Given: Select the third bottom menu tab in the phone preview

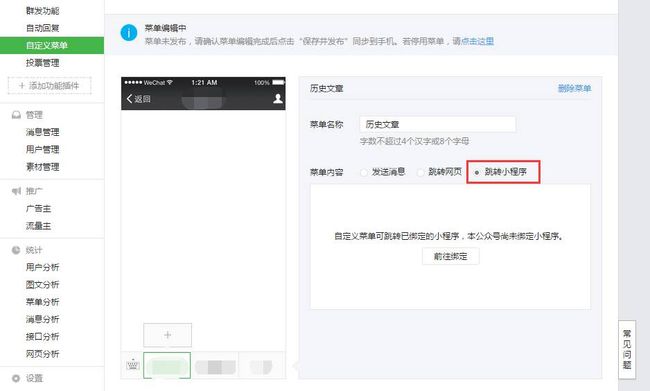Looking at the screenshot, I should (262, 365).
